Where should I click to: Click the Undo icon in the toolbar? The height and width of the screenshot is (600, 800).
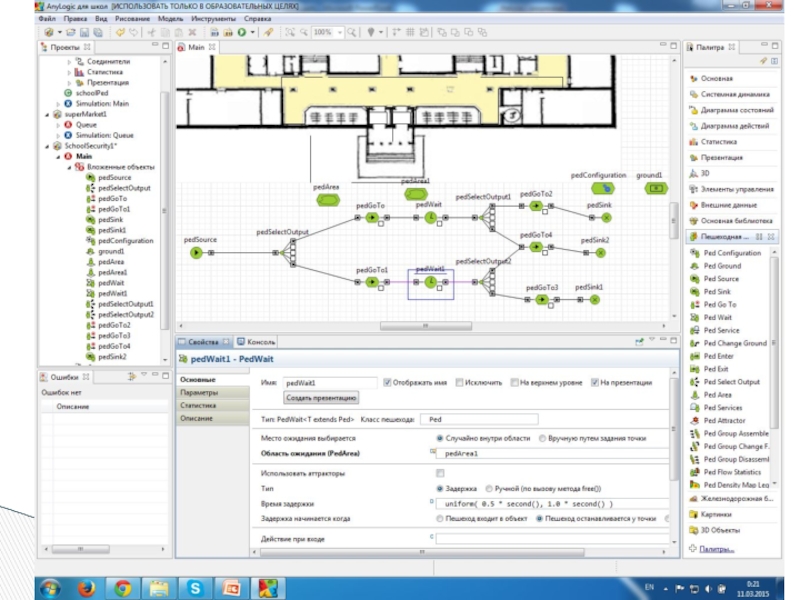tap(120, 33)
